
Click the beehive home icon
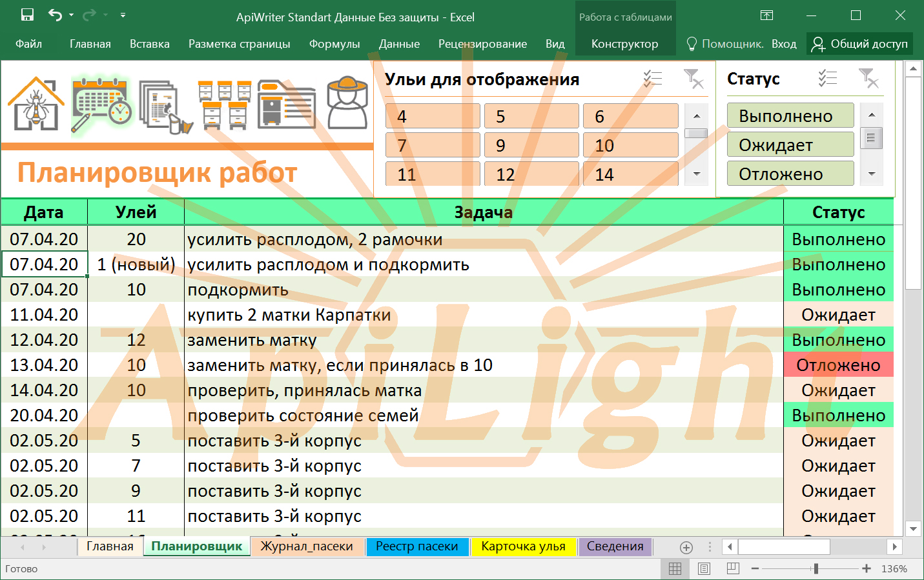[36, 104]
